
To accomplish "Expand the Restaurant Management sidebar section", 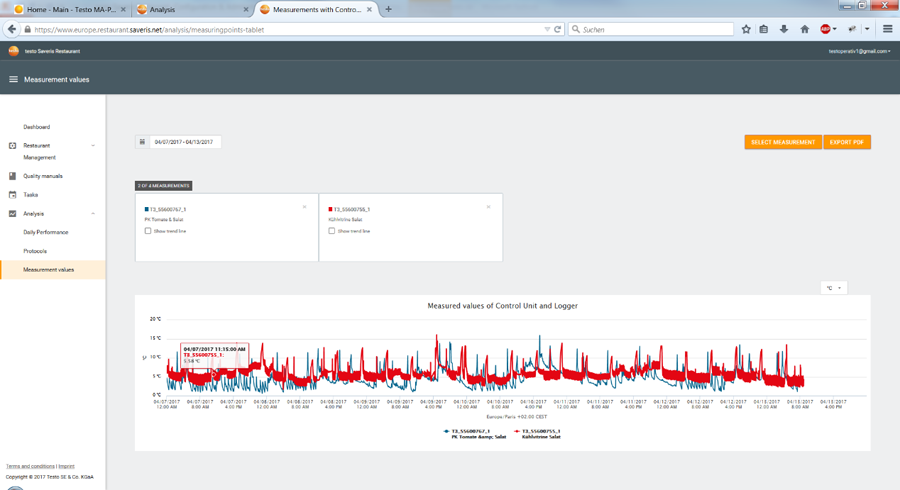I will 93,146.
